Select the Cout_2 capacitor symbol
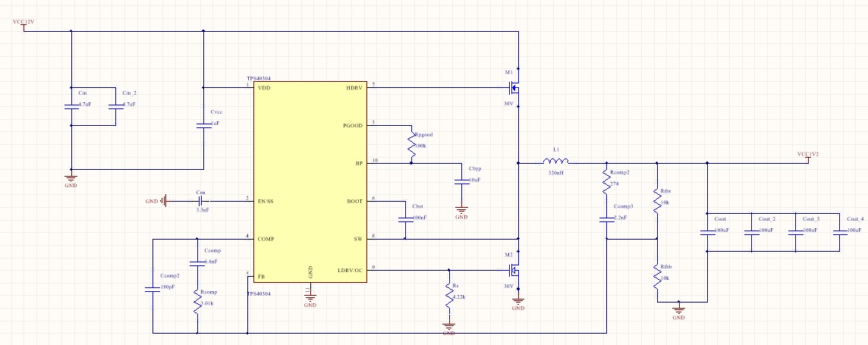This screenshot has height=345, width=868. (x=751, y=232)
